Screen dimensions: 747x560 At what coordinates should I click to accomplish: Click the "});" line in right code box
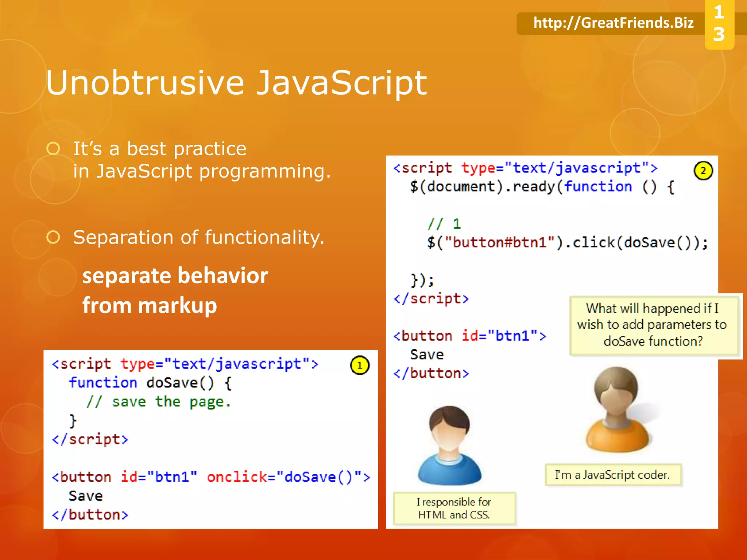coord(422,280)
